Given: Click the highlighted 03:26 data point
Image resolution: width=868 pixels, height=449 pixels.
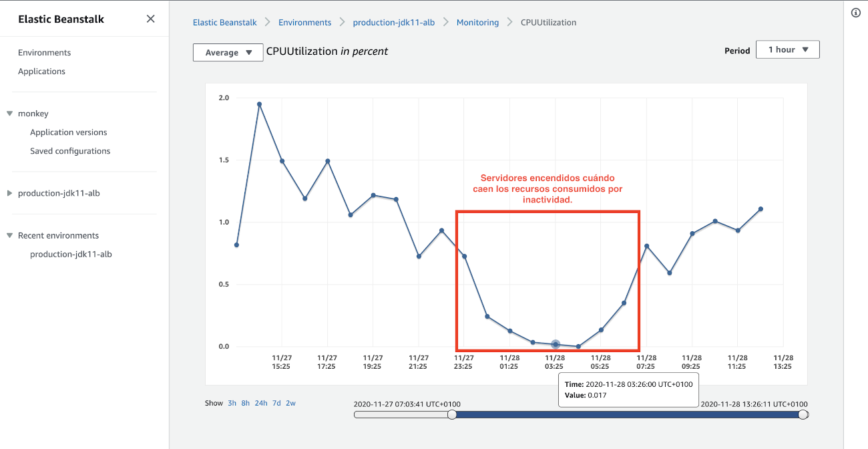Looking at the screenshot, I should point(556,344).
